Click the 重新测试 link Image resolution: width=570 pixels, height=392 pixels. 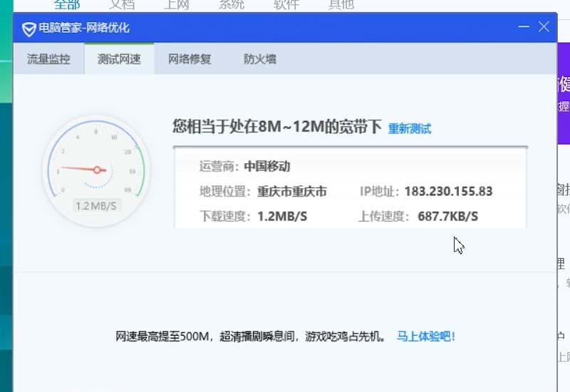click(x=410, y=128)
